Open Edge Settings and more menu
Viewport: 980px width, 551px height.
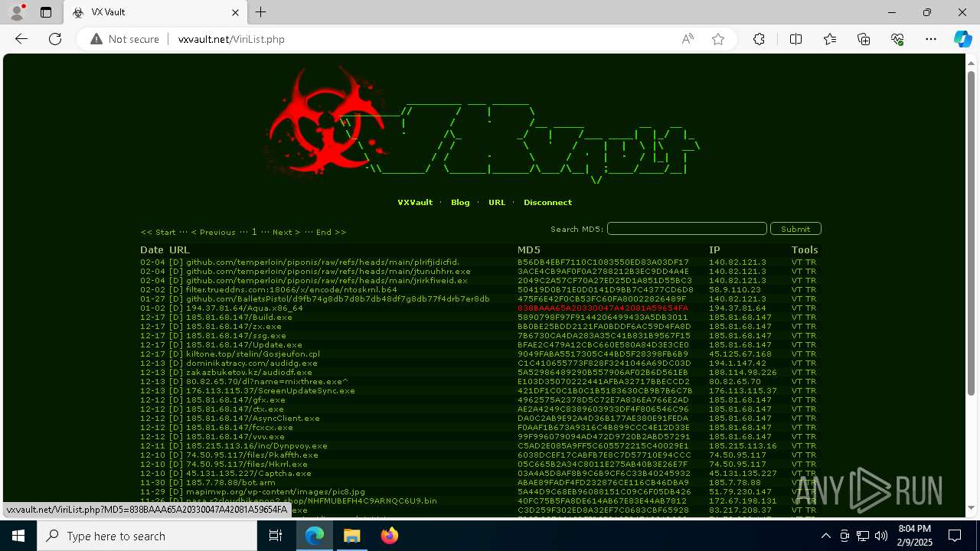pyautogui.click(x=931, y=39)
